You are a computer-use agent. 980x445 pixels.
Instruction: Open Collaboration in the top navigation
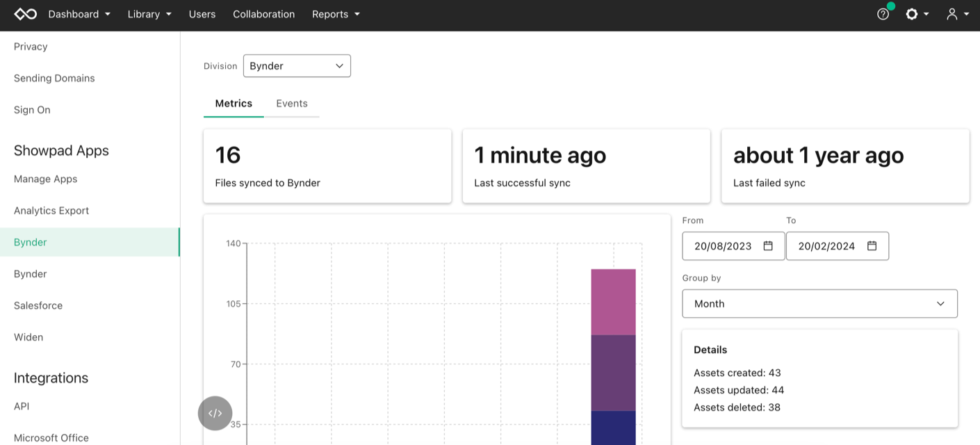point(263,14)
